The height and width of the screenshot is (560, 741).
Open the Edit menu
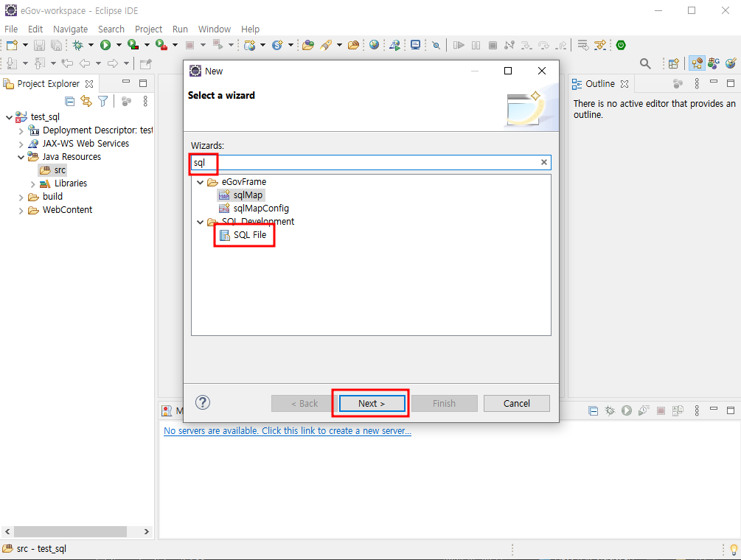pyautogui.click(x=35, y=29)
